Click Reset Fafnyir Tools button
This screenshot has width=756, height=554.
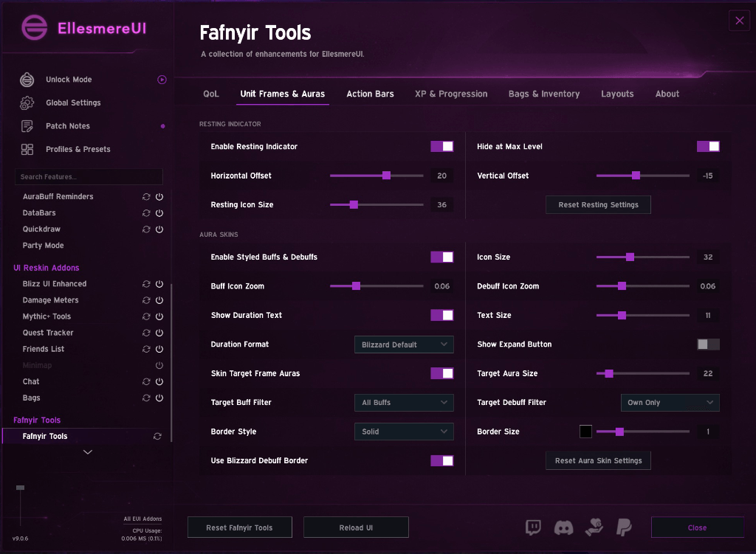pyautogui.click(x=240, y=527)
